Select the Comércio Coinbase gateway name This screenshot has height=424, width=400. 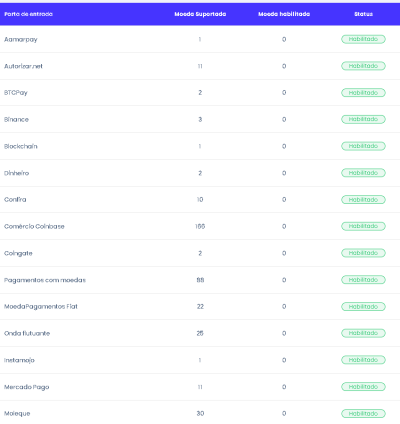[x=34, y=226]
